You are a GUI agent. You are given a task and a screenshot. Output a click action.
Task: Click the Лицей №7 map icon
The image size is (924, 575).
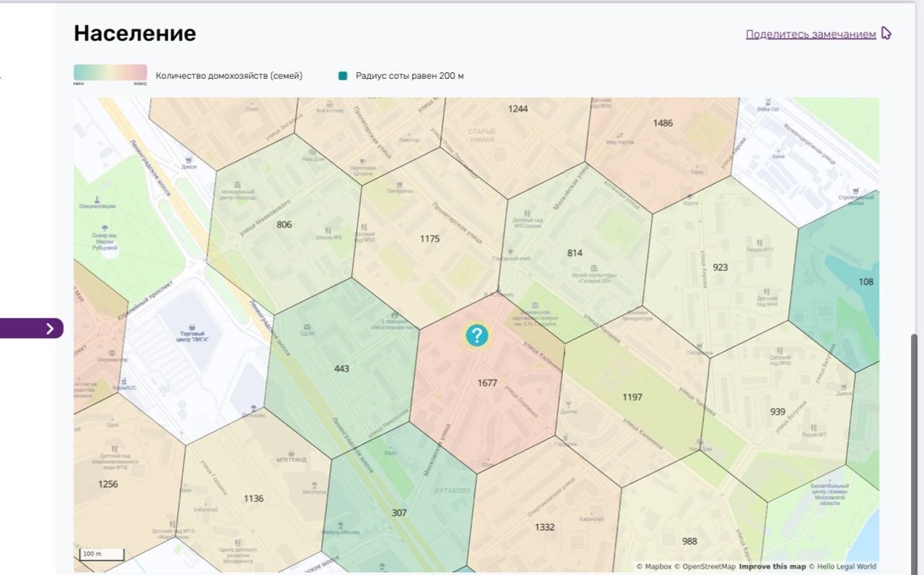tap(814, 427)
